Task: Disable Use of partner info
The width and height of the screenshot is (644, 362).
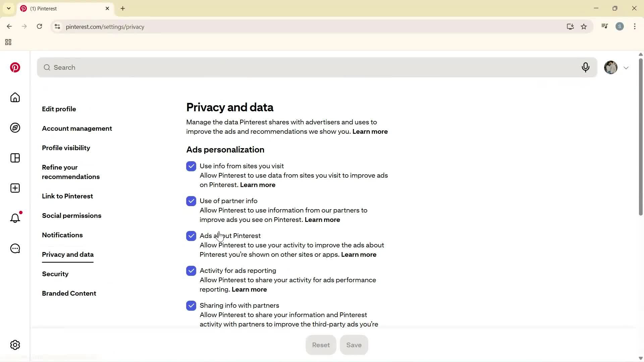Action: (191, 201)
